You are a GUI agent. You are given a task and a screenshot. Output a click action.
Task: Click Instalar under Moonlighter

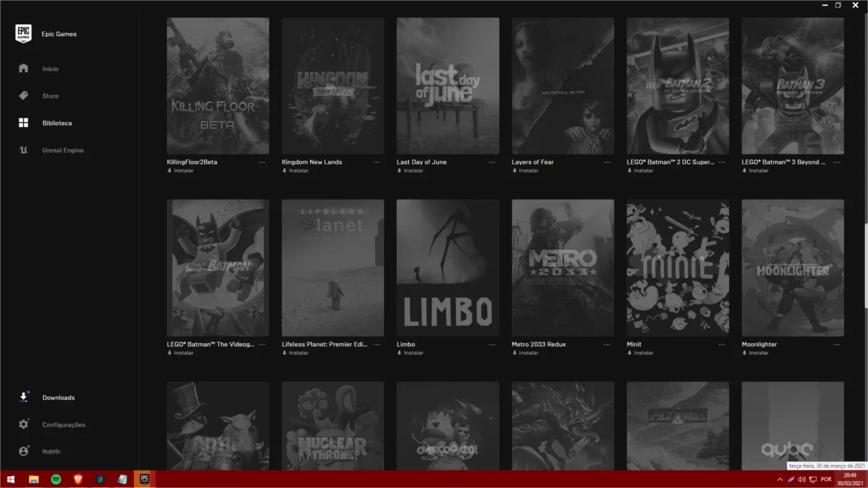(755, 353)
